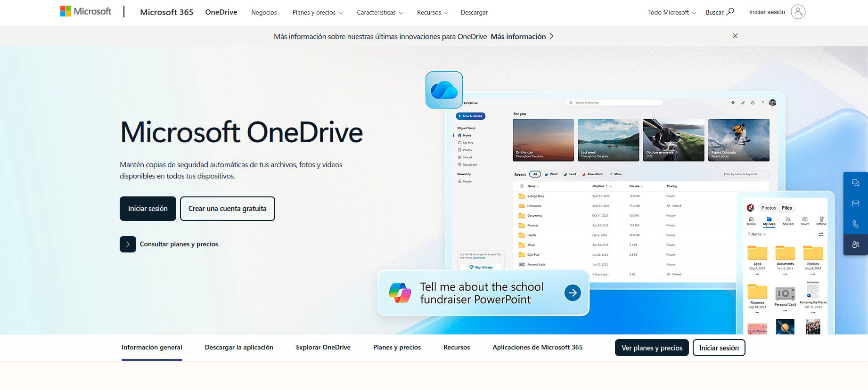Open the Recursos dropdown in header
Viewport: 868px width, 390px height.
coord(432,12)
